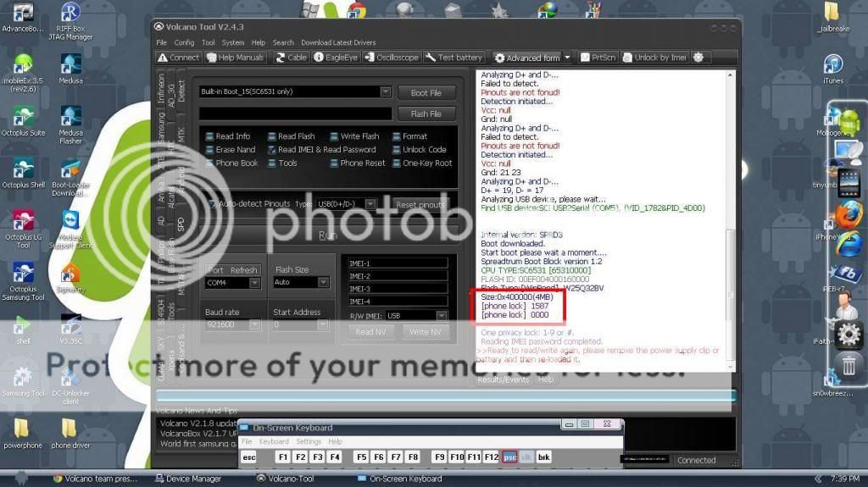Enable the Auto-detect Pinouts checkbox
This screenshot has width=868, height=487.
[212, 204]
